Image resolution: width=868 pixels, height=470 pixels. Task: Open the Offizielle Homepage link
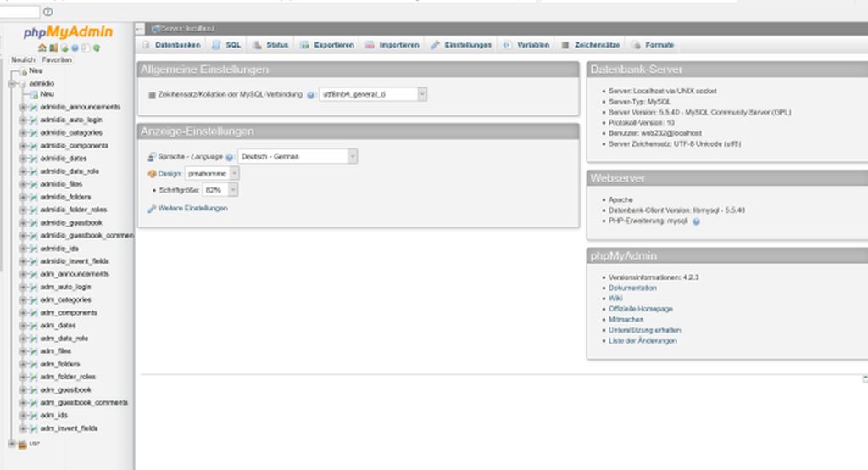coord(641,310)
